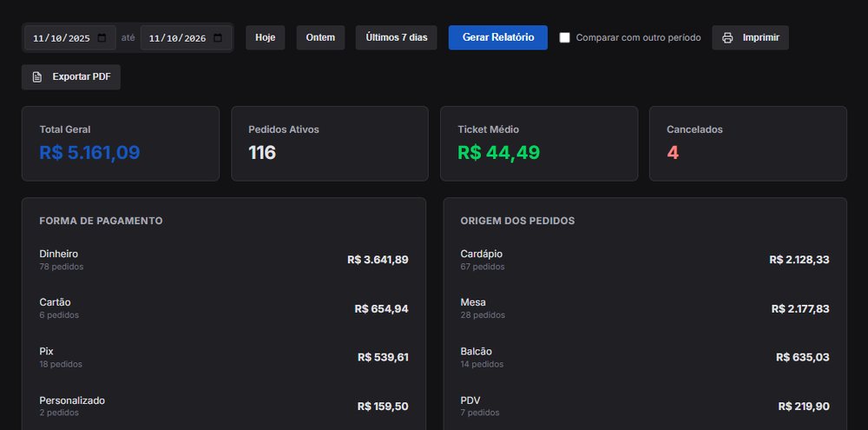Screen dimensions: 868x430
Task: Select the Mesa origin row label
Action: point(473,302)
